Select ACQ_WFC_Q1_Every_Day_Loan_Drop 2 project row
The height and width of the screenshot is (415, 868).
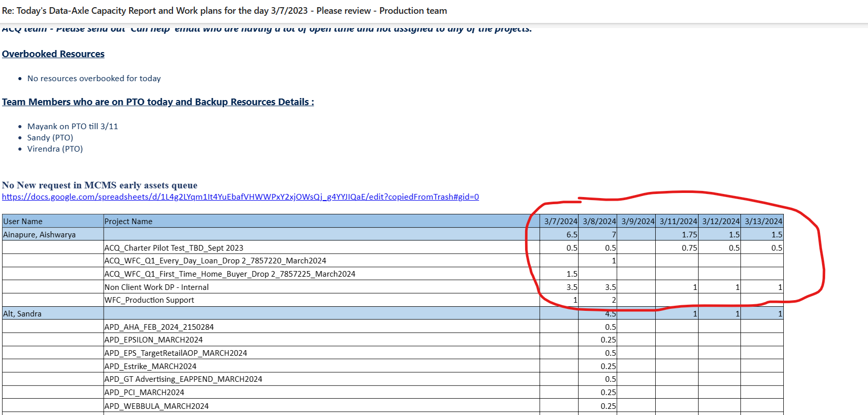tap(392, 260)
